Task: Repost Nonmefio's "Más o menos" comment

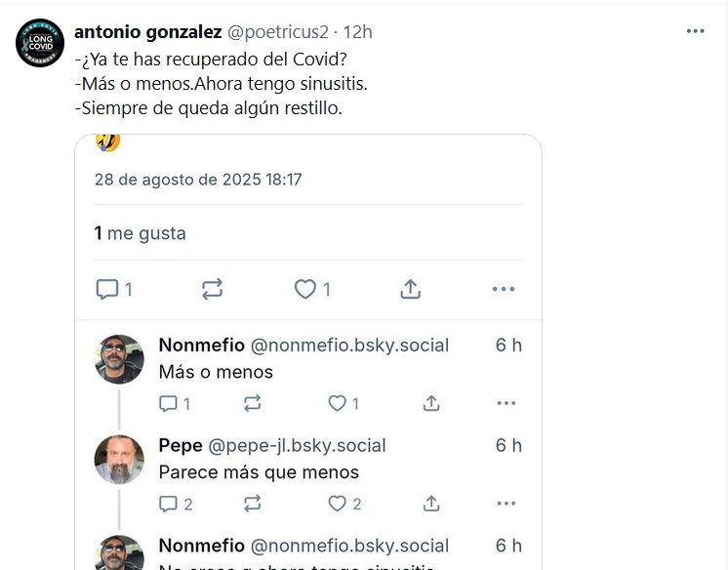Action: click(x=253, y=403)
